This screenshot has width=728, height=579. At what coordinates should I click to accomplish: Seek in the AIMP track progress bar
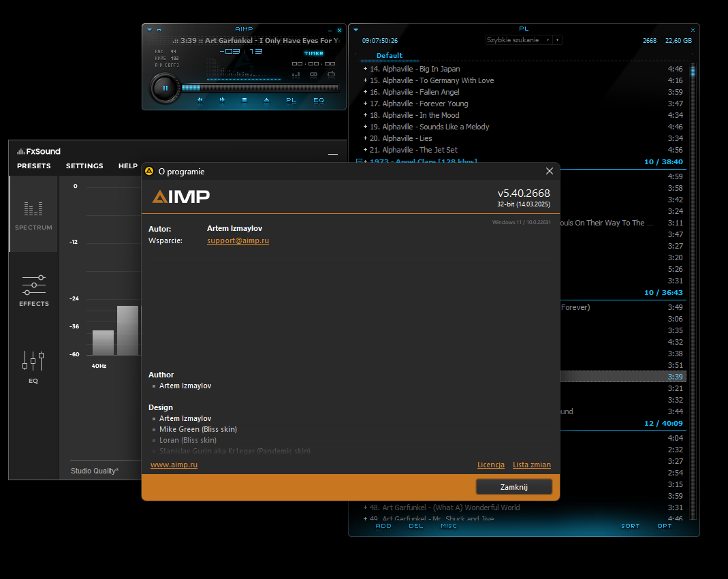[x=260, y=87]
